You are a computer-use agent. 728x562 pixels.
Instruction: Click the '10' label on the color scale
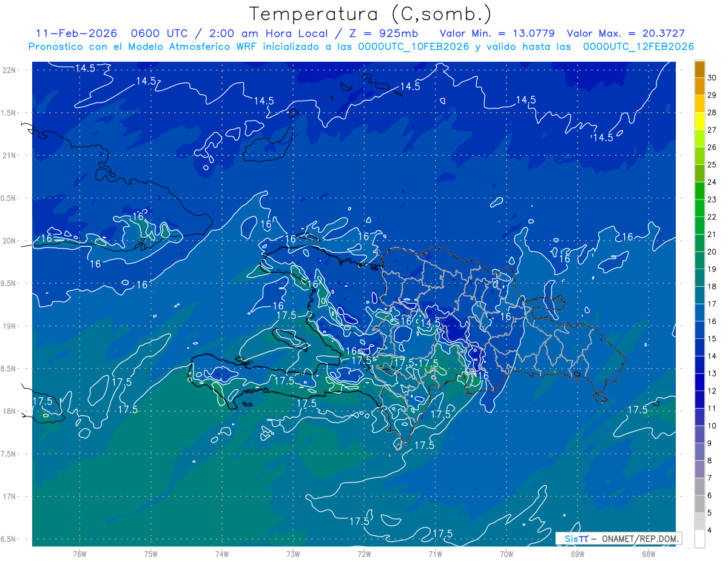(x=712, y=426)
